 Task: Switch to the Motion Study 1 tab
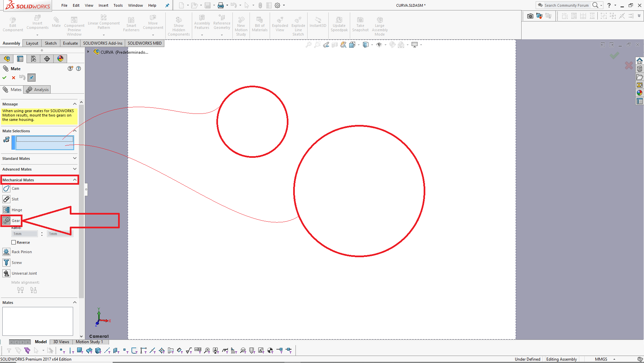point(89,342)
